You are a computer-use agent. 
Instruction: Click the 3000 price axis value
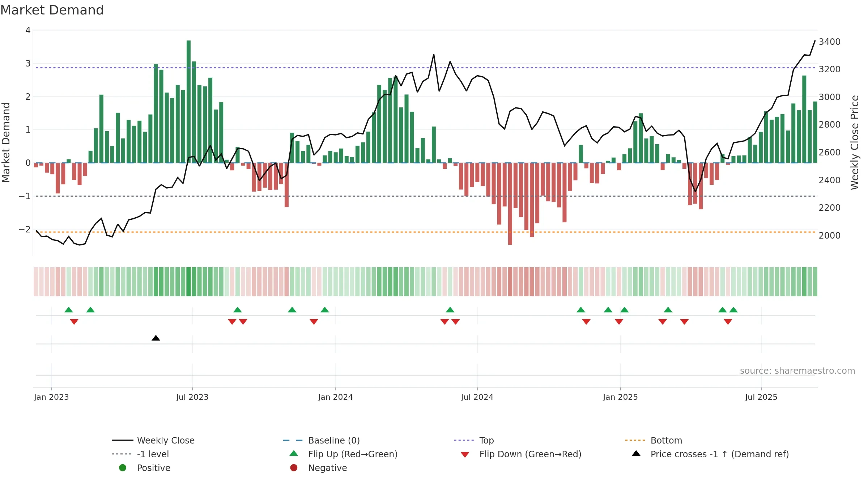830,97
